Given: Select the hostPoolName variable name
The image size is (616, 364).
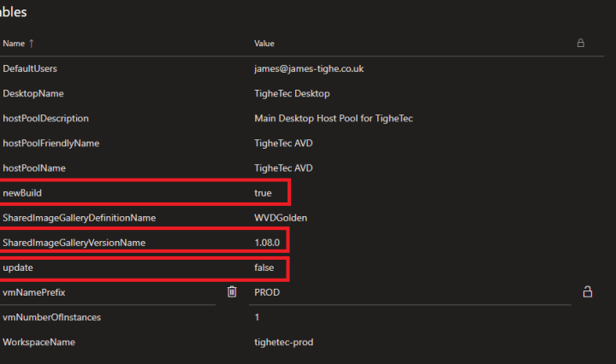Looking at the screenshot, I should [34, 168].
